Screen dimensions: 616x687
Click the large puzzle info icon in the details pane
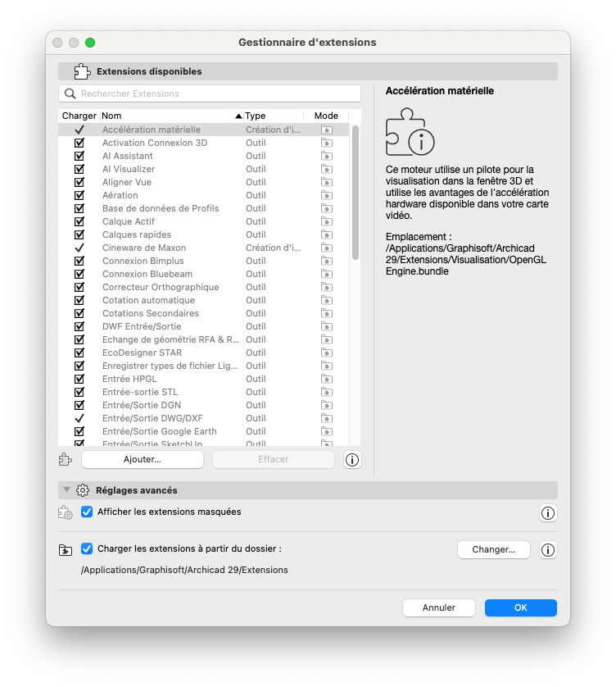point(410,132)
